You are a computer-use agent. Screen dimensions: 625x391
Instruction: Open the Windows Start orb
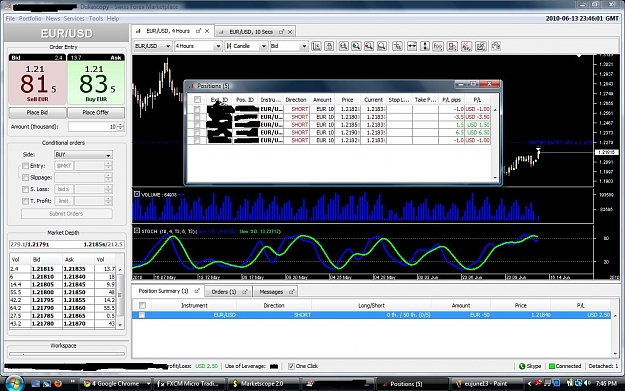tap(14, 383)
